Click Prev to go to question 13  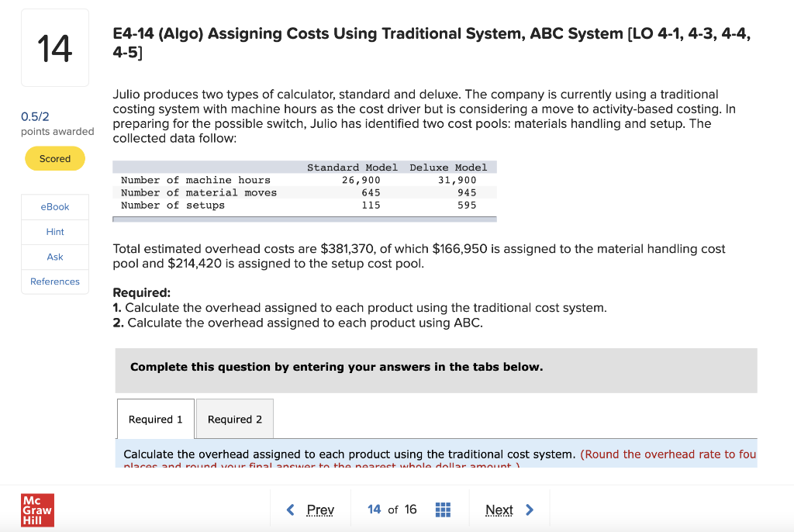click(319, 510)
